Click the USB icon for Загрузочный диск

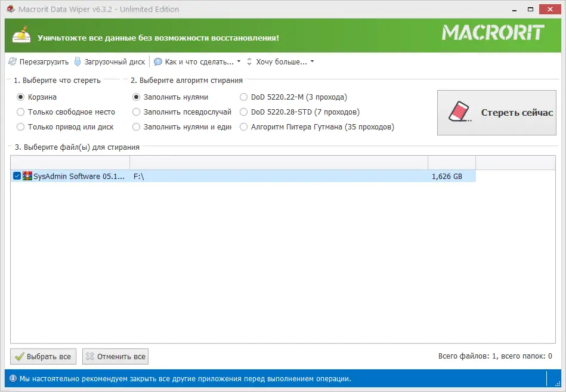coord(78,61)
